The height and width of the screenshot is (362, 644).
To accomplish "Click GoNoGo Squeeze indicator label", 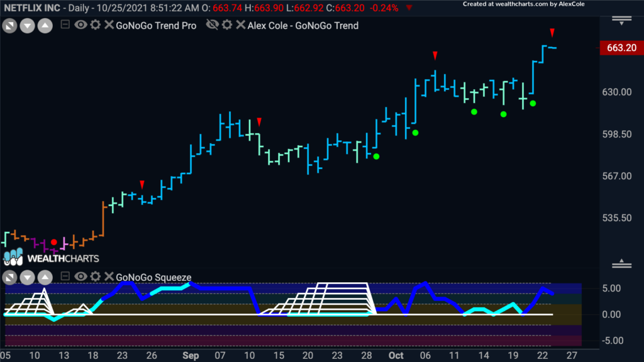I will [153, 277].
